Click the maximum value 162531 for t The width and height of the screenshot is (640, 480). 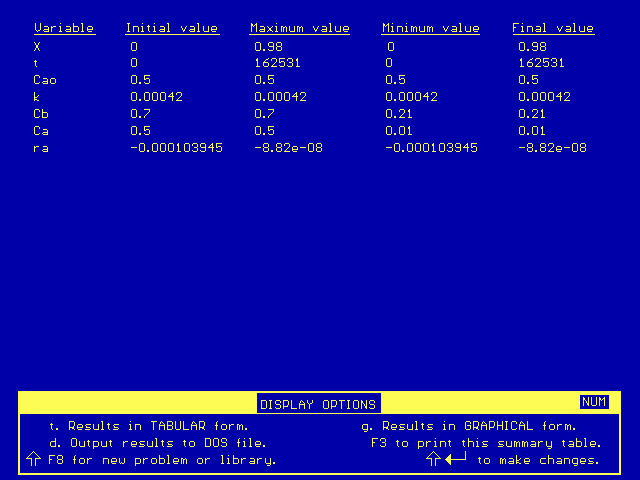pos(276,63)
